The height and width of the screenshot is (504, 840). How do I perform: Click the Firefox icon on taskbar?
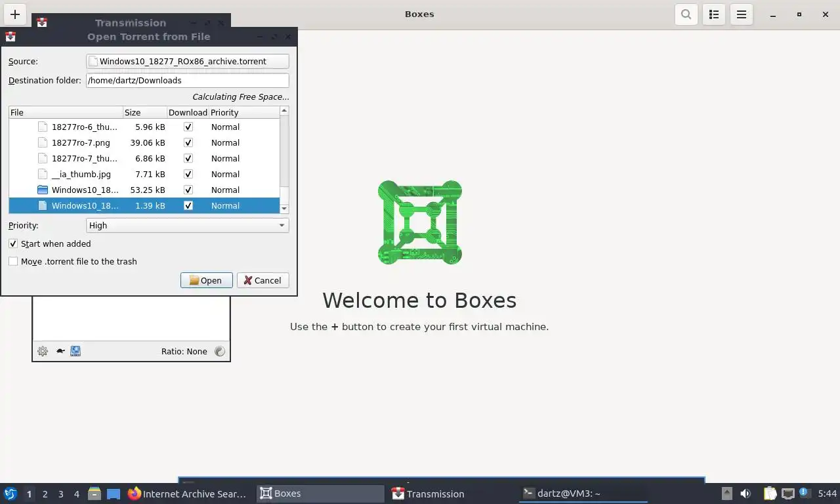[135, 493]
